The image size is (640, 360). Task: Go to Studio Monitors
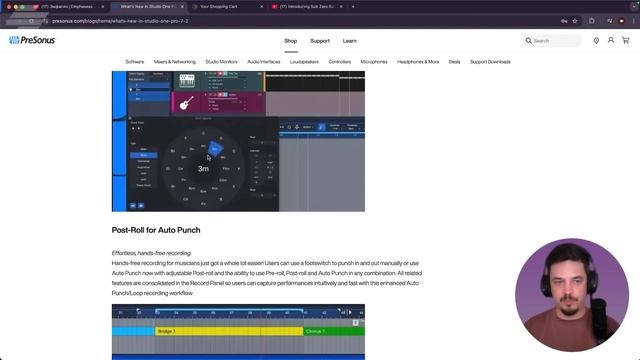221,62
